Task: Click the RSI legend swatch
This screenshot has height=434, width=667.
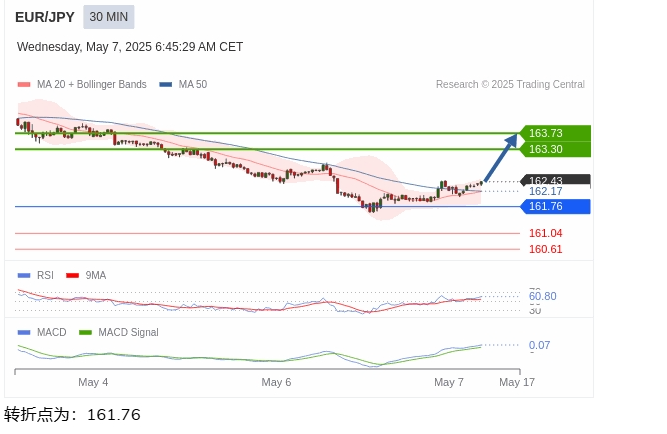Action: point(24,275)
